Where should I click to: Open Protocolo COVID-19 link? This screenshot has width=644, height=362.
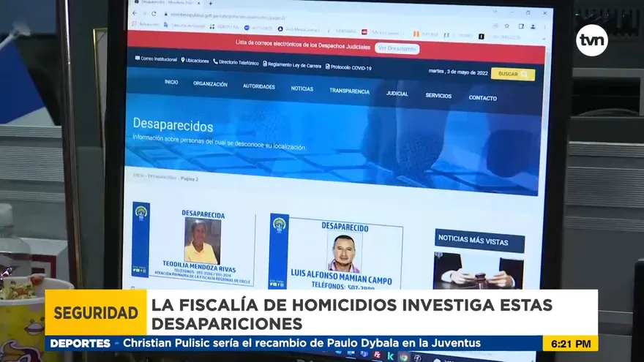point(348,67)
